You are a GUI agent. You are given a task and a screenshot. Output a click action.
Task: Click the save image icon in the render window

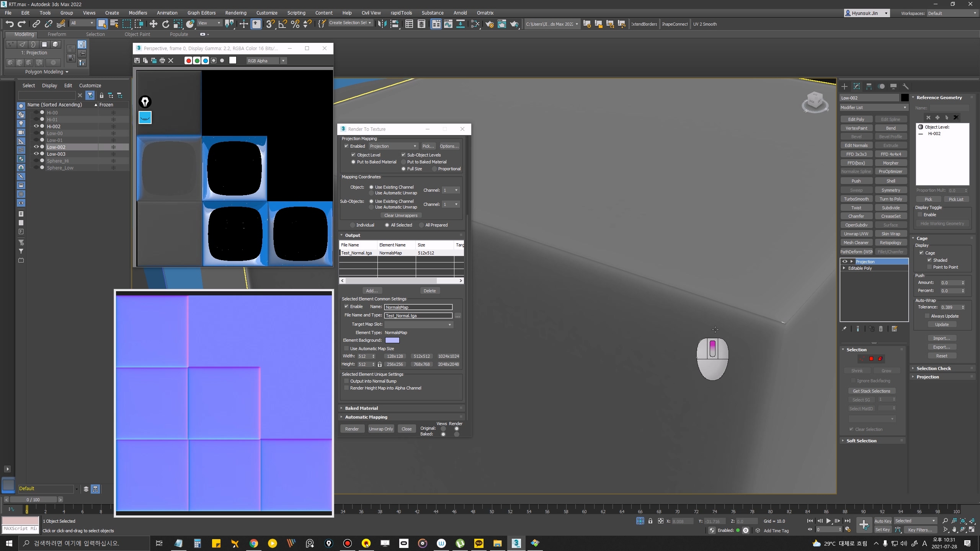coord(137,60)
